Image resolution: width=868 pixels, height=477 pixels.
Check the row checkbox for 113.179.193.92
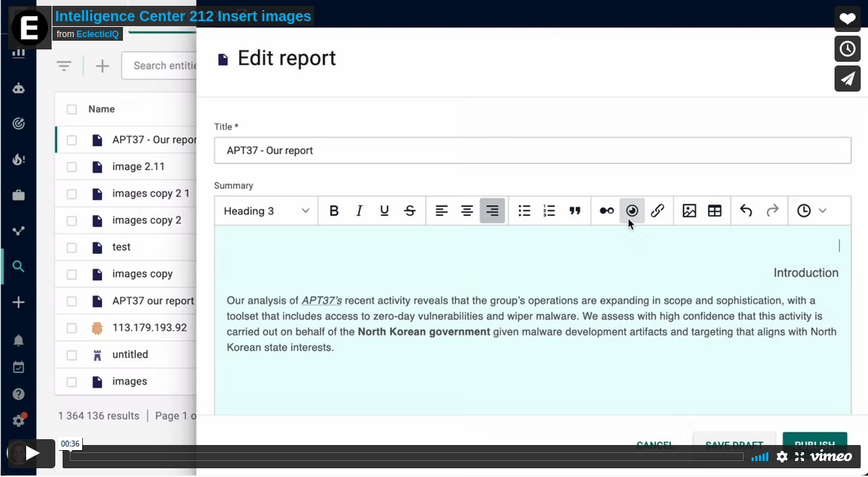tap(71, 327)
